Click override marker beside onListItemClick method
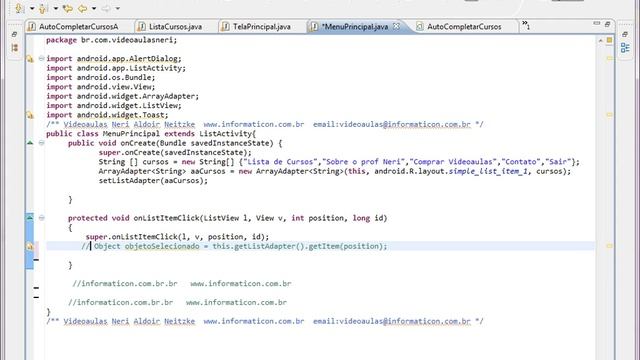 pos(30,217)
